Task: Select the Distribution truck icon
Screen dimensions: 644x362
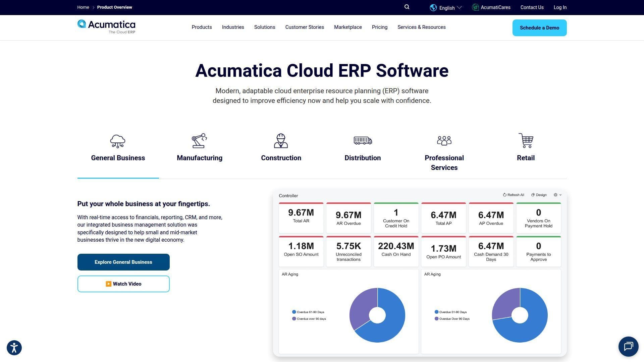Action: tap(363, 140)
